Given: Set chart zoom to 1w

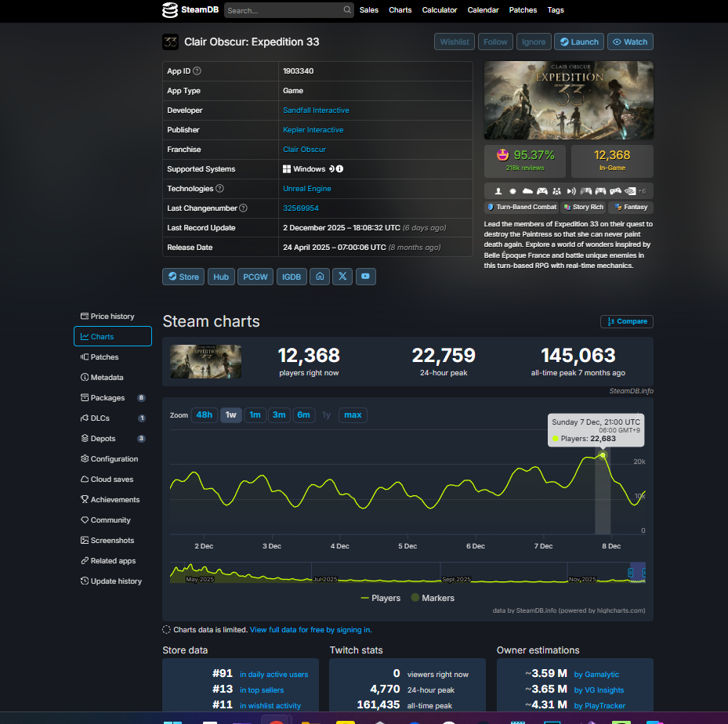Looking at the screenshot, I should pyautogui.click(x=230, y=415).
